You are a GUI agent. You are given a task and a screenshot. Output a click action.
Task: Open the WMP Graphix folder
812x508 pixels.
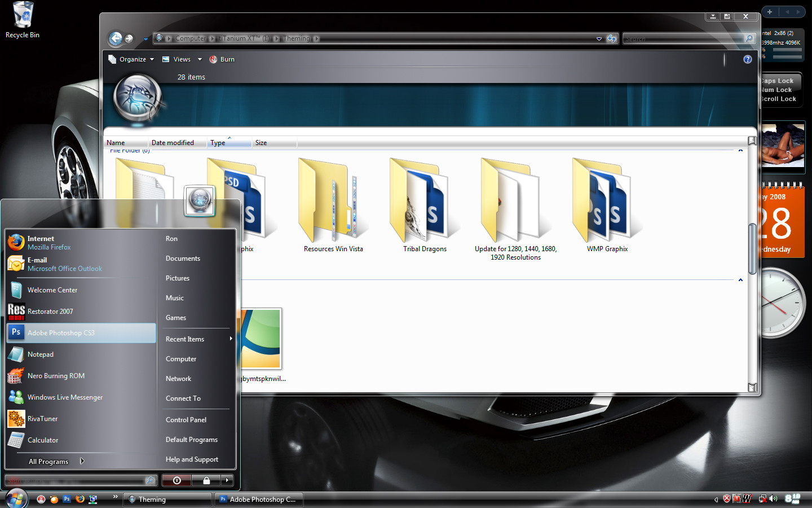tap(607, 205)
